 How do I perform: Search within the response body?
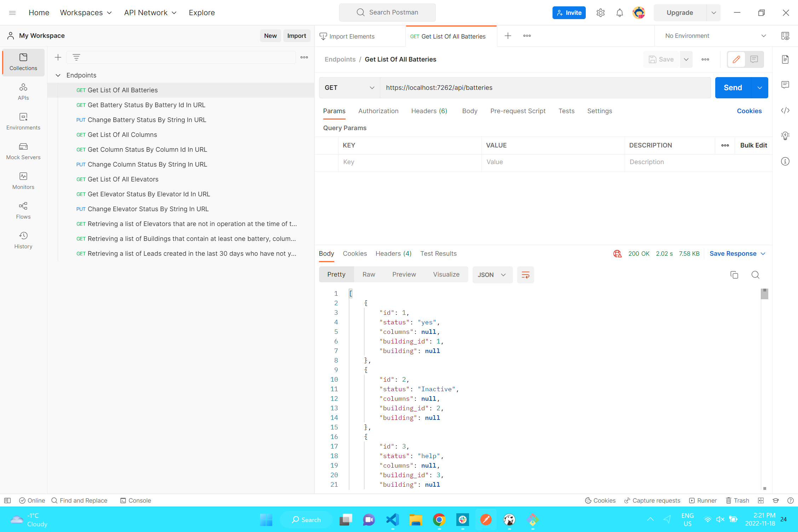click(756, 275)
